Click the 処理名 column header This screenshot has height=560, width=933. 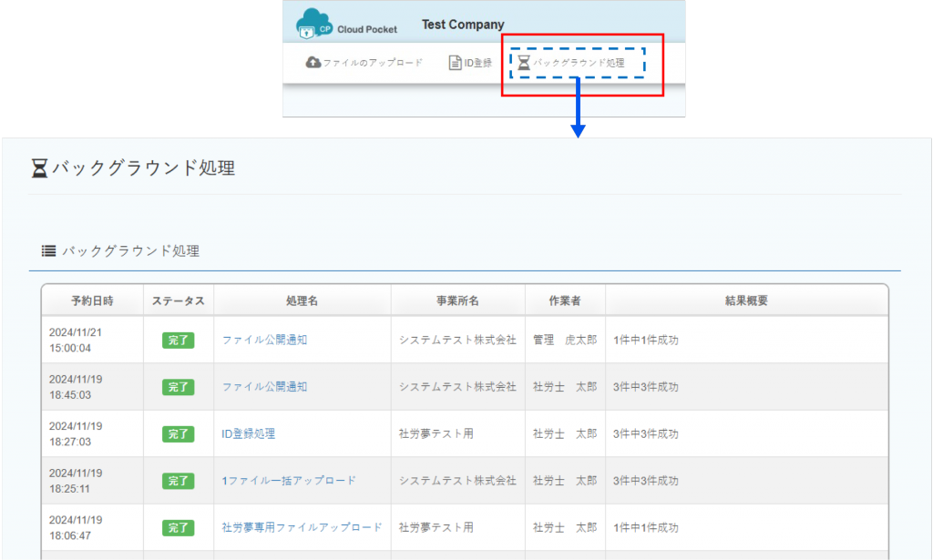pyautogui.click(x=302, y=300)
